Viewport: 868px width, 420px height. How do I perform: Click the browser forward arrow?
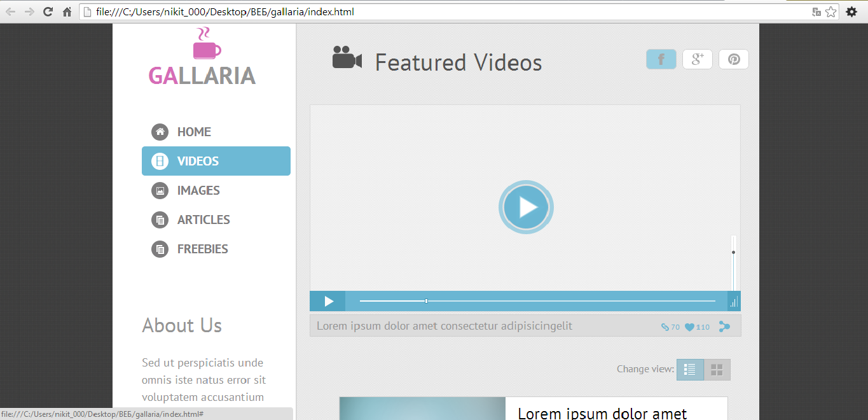tap(29, 11)
